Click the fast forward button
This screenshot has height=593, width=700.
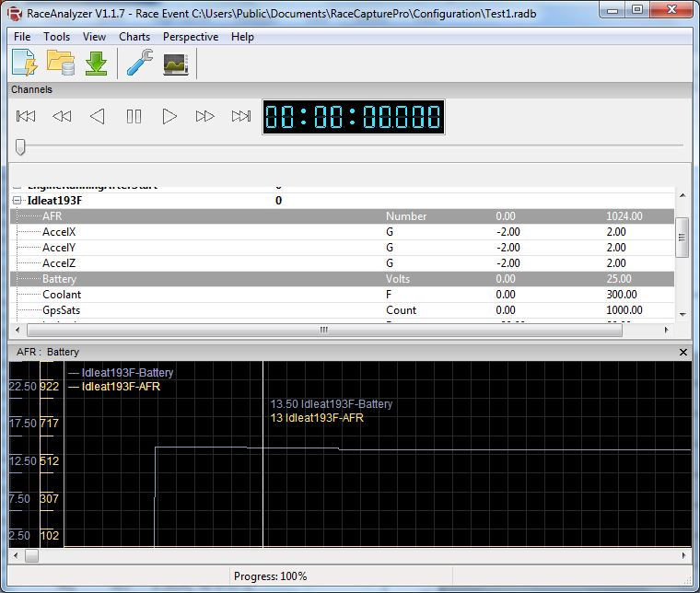204,116
